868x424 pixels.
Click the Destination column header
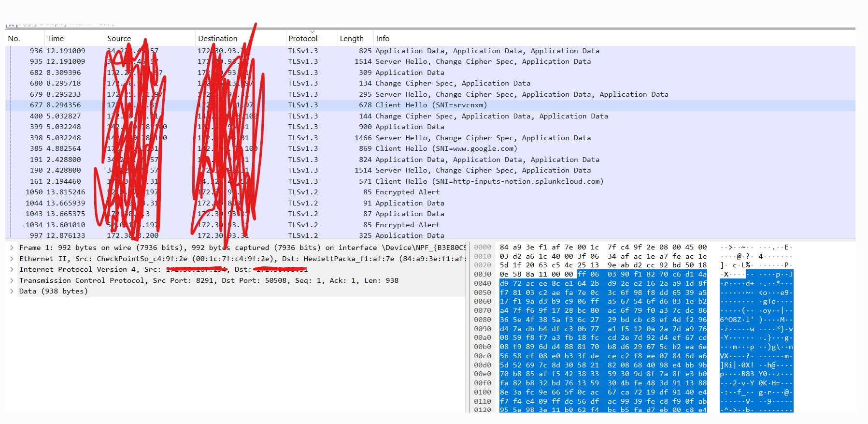pos(217,39)
